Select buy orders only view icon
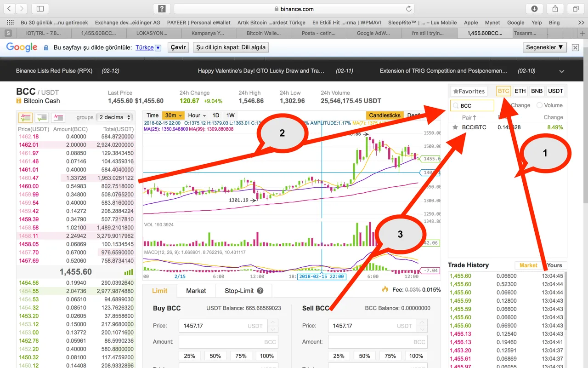 pyautogui.click(x=42, y=117)
